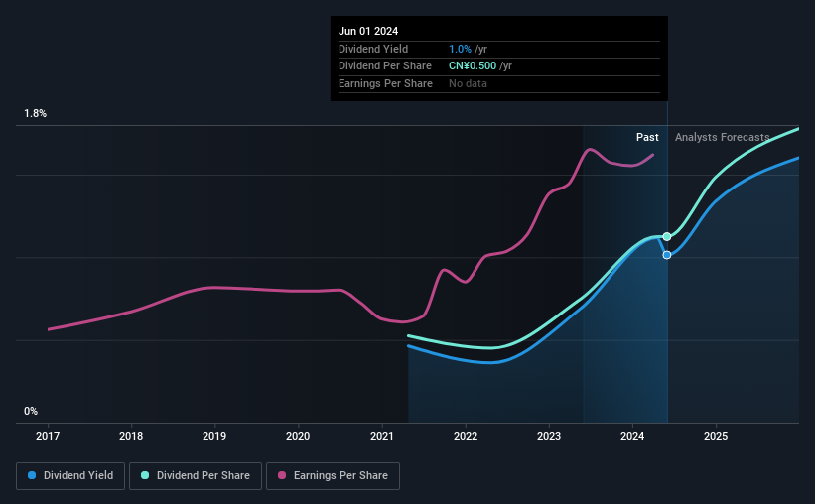
Task: Click the 2025 x-axis label
Action: (716, 436)
